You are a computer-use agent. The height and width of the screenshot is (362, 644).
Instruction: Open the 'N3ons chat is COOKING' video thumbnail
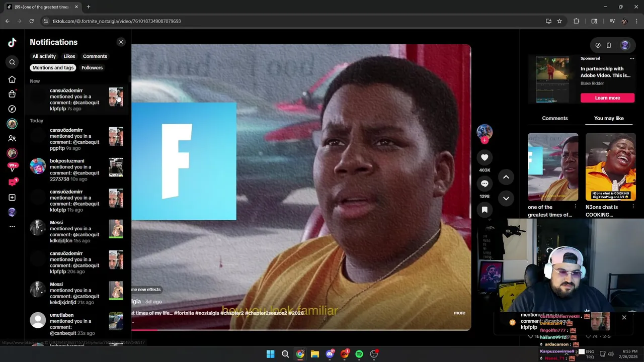click(x=611, y=167)
